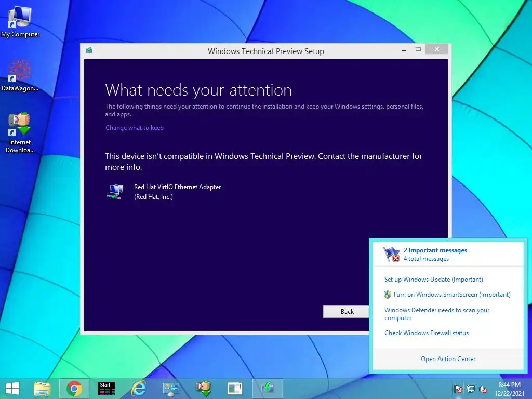Image resolution: width=532 pixels, height=399 pixels.
Task: Click Red Hat VirtIO Ethernet Adapter text
Action: (178, 187)
